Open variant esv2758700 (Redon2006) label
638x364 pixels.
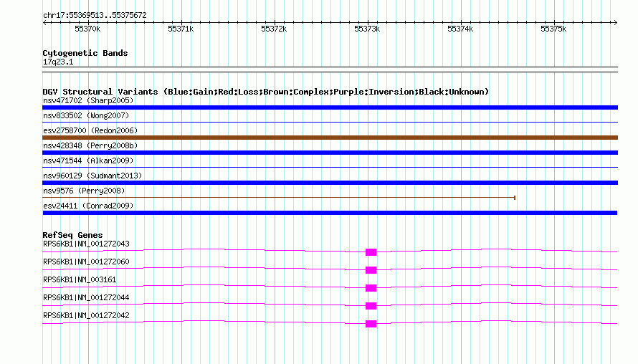90,130
